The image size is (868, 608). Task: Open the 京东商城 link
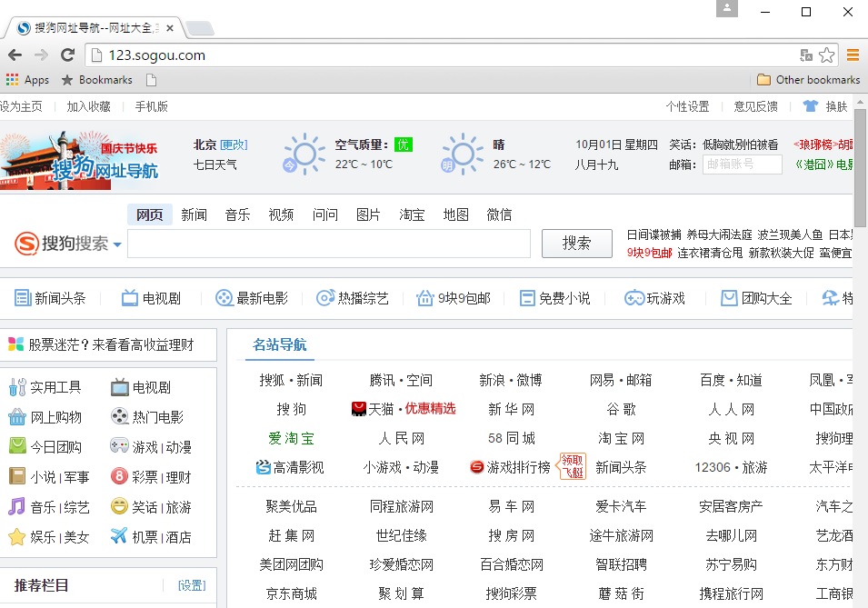(291, 593)
